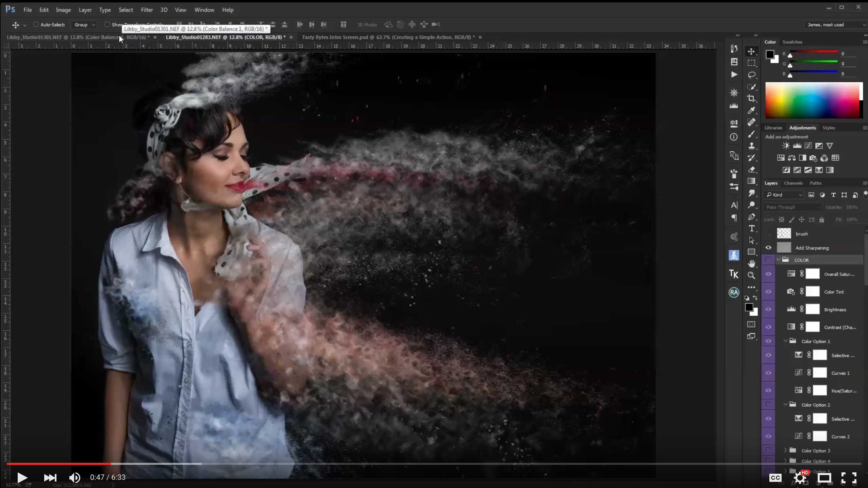Open the RA circular panel icon
The width and height of the screenshot is (868, 488).
click(x=734, y=292)
